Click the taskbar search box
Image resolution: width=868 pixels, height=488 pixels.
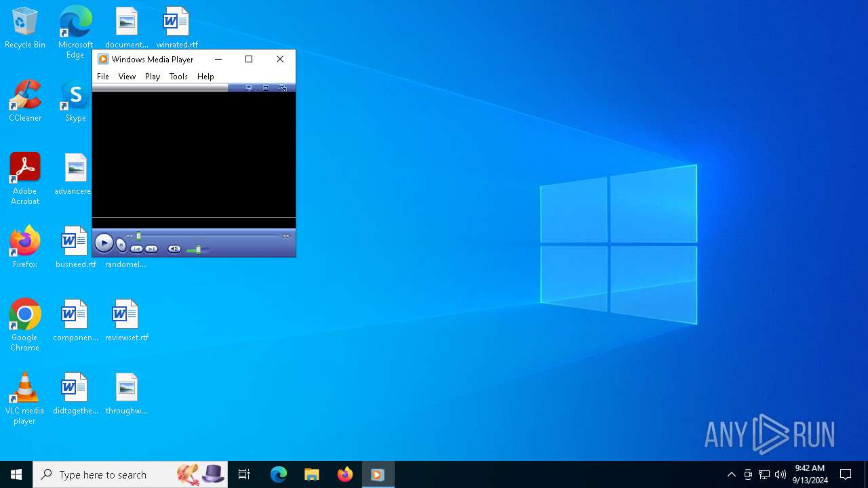click(130, 474)
